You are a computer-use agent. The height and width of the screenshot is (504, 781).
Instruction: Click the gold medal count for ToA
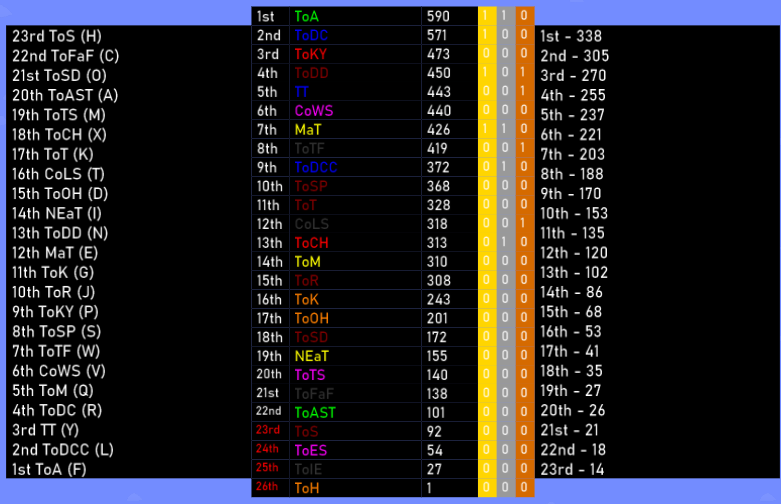coord(485,16)
